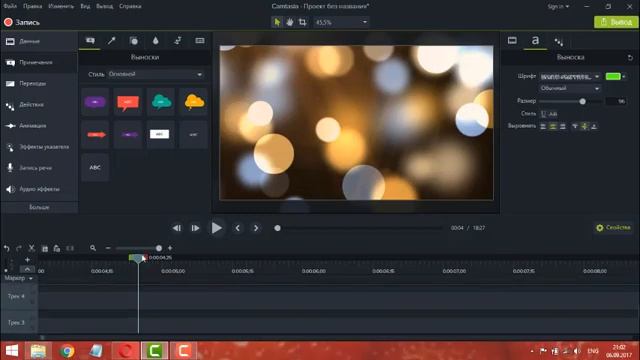The height and width of the screenshot is (360, 640).
Task: Open the Callouts annotation tab
Action: click(x=90, y=40)
